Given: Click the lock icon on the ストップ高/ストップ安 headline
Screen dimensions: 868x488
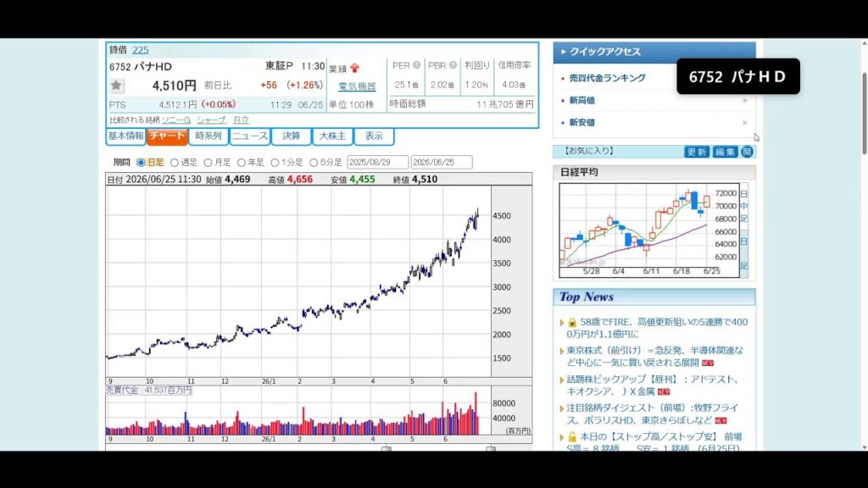Looking at the screenshot, I should 572,436.
